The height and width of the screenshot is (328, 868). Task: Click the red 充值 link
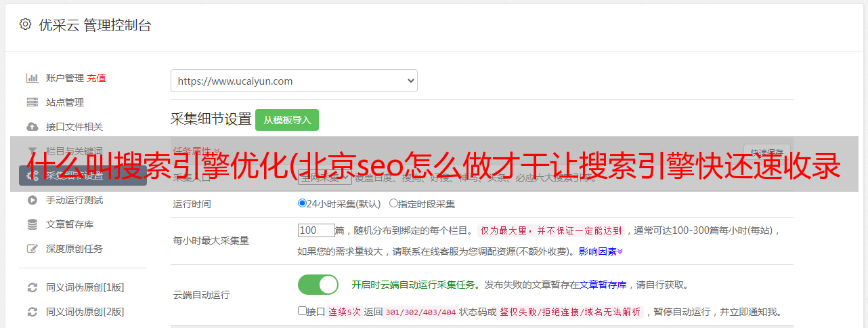[96, 78]
